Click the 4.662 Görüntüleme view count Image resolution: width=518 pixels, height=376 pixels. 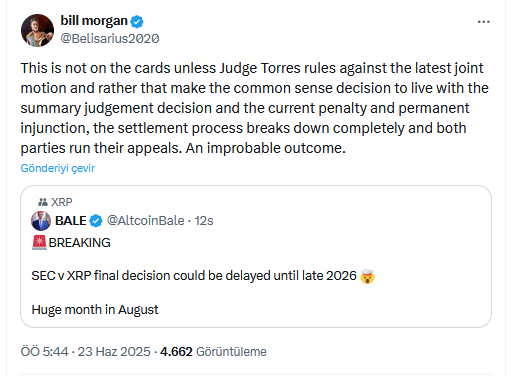click(213, 352)
